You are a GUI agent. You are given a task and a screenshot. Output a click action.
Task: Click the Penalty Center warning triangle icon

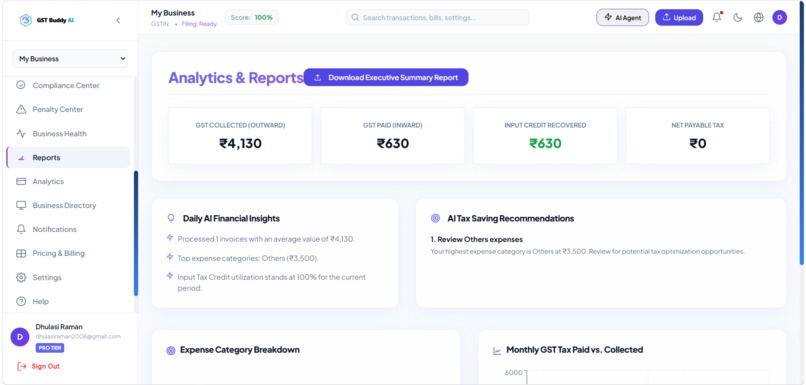coord(21,109)
